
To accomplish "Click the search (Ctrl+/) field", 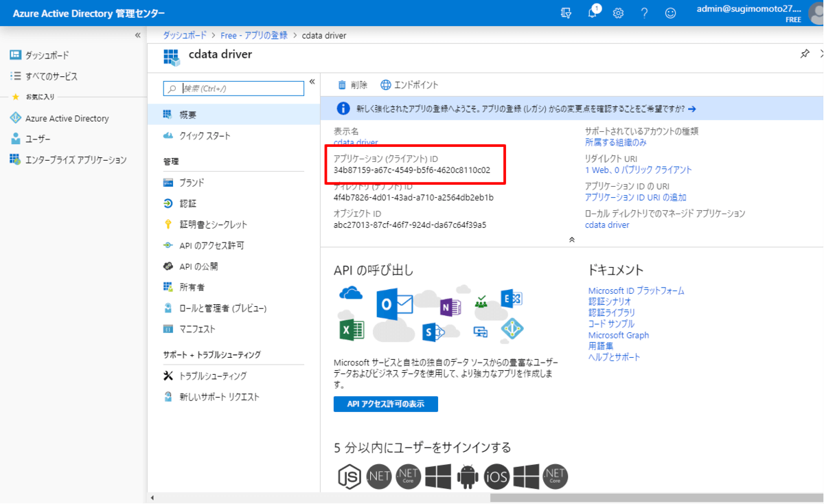I will point(233,89).
